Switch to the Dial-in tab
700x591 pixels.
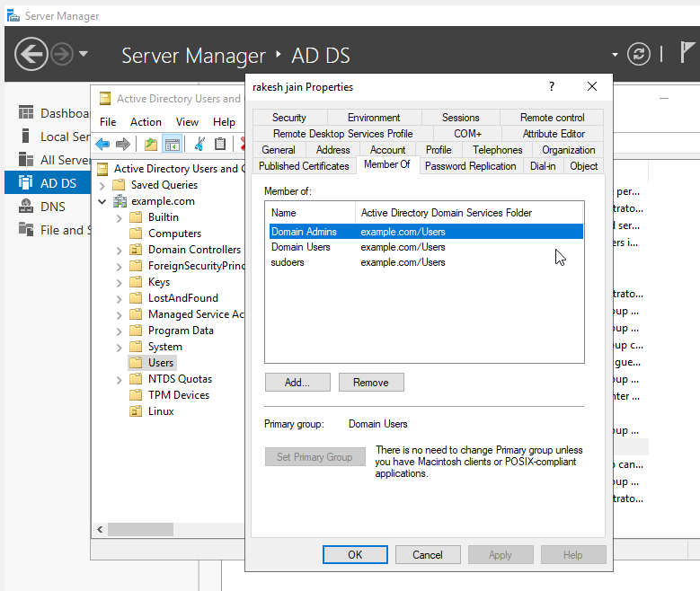point(543,166)
